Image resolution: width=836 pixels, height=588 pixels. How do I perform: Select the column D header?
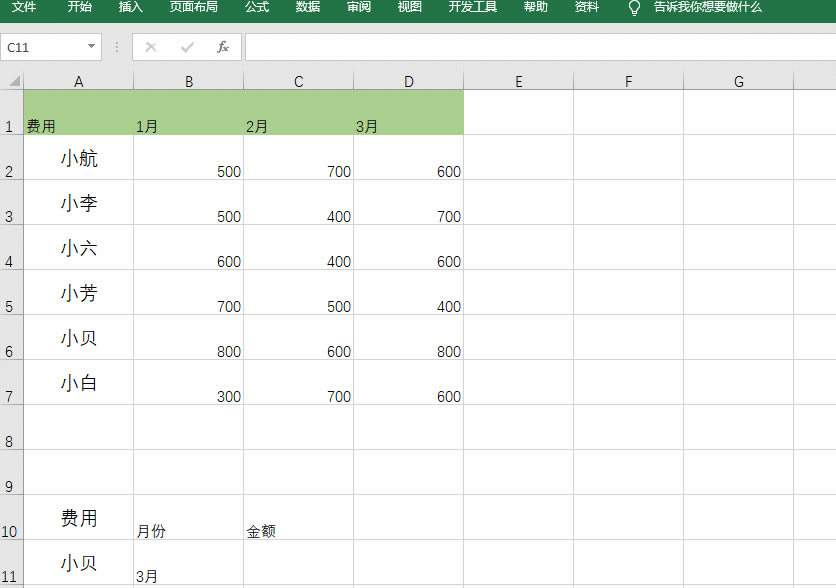tap(408, 81)
